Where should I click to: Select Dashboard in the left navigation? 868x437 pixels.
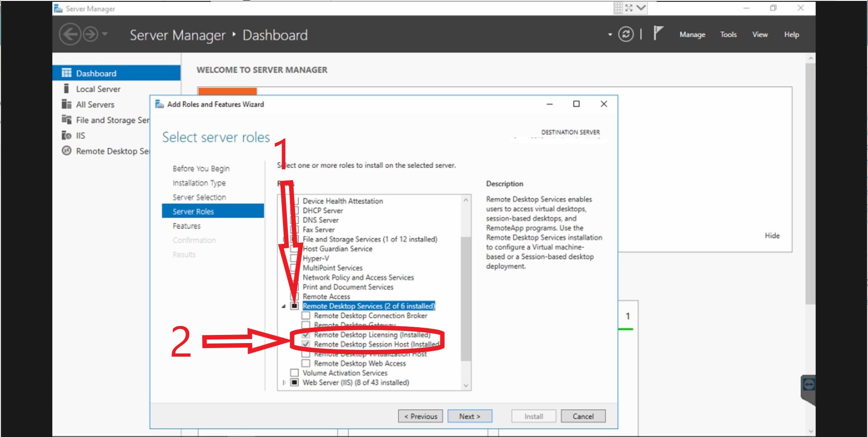(x=116, y=73)
